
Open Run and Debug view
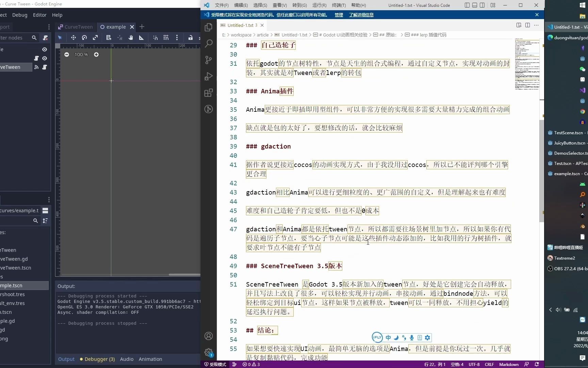[209, 76]
